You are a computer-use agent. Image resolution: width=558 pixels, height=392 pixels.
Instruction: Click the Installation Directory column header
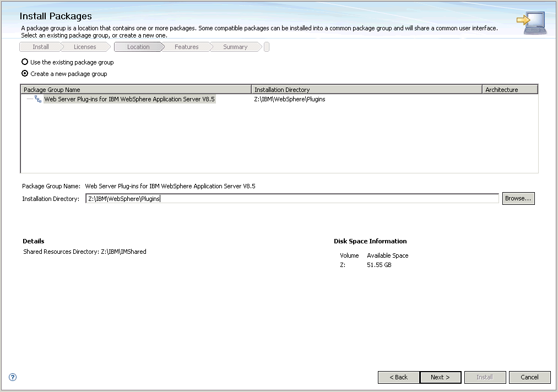[366, 90]
